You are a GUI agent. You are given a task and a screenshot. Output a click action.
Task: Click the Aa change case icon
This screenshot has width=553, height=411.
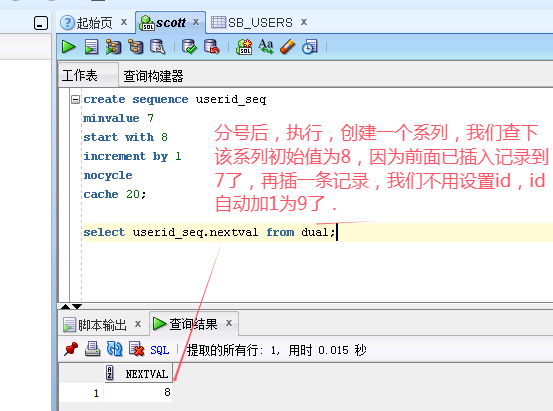click(266, 47)
